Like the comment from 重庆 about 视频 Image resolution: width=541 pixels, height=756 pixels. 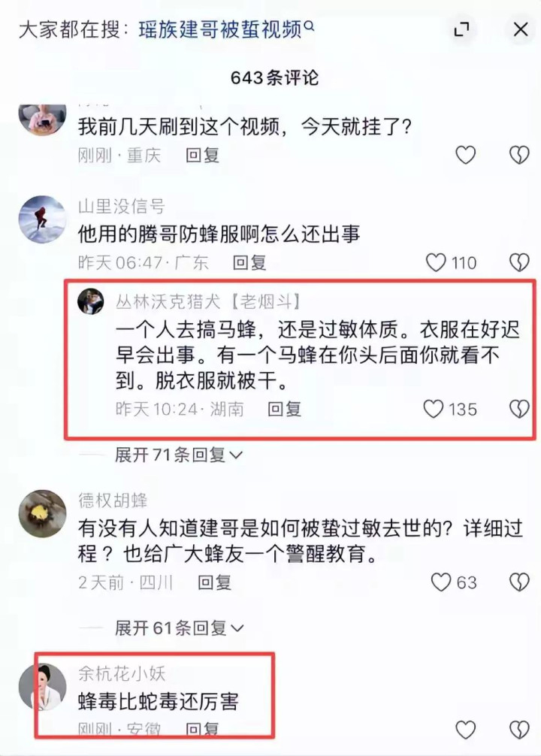[465, 155]
